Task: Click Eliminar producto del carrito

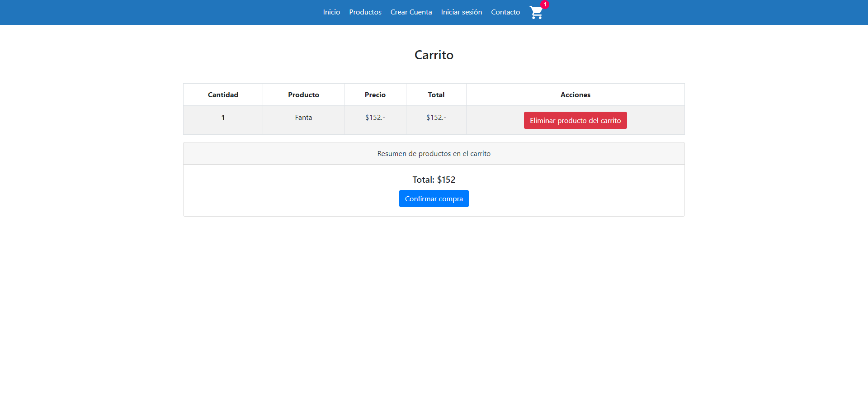Action: coord(575,120)
